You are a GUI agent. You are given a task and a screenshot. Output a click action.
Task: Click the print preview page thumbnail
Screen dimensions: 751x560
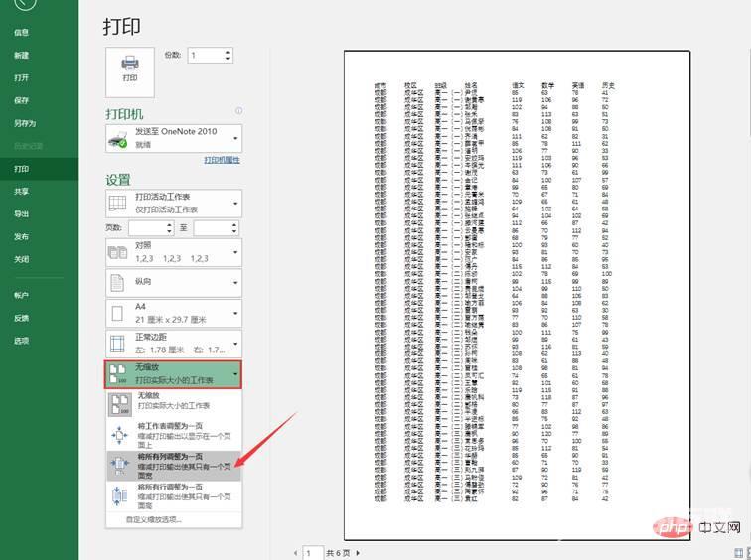point(518,295)
